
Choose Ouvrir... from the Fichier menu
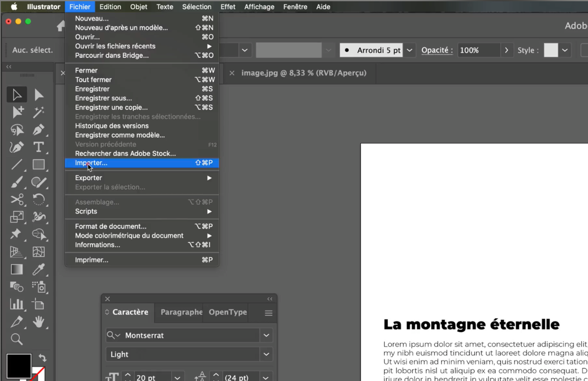[x=142, y=37]
